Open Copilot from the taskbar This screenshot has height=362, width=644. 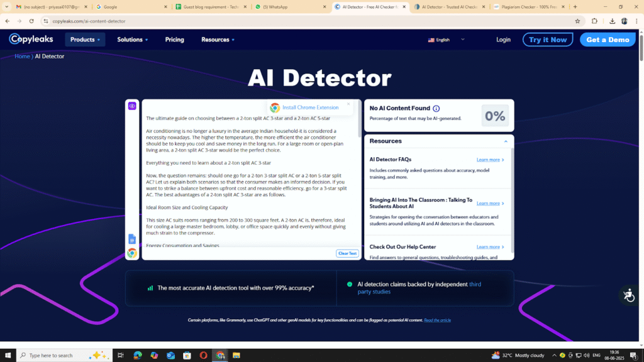point(154,356)
